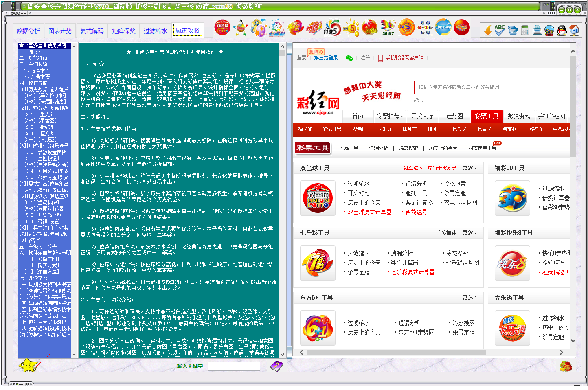
Task: Click the 东方6+1 tool logo thumbnail
Action: [318, 328]
